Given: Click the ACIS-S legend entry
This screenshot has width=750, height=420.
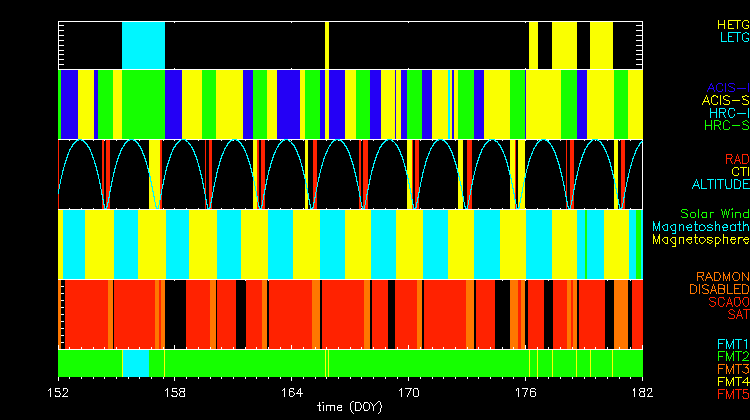Looking at the screenshot, I should click(x=725, y=100).
